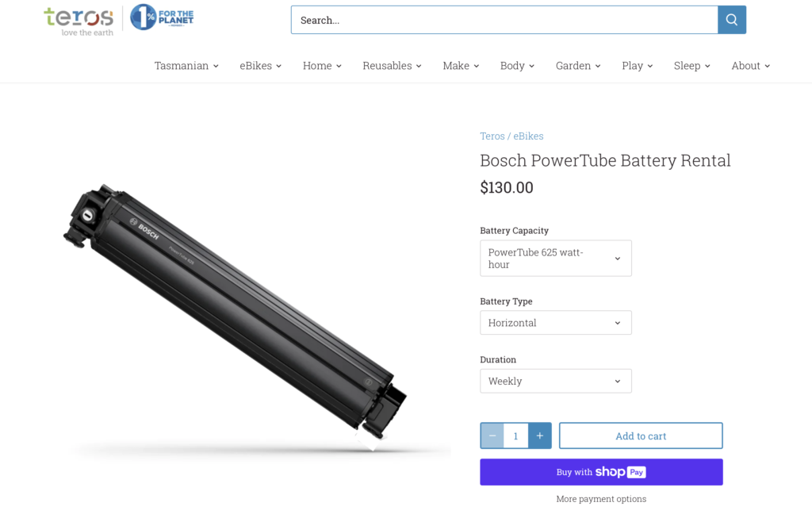Click the 1% for the Planet badge
This screenshot has height=514, width=812.
[162, 17]
